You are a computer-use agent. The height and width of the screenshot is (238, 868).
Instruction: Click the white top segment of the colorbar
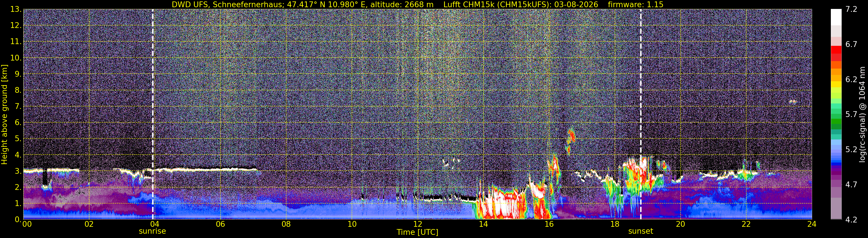(836, 18)
